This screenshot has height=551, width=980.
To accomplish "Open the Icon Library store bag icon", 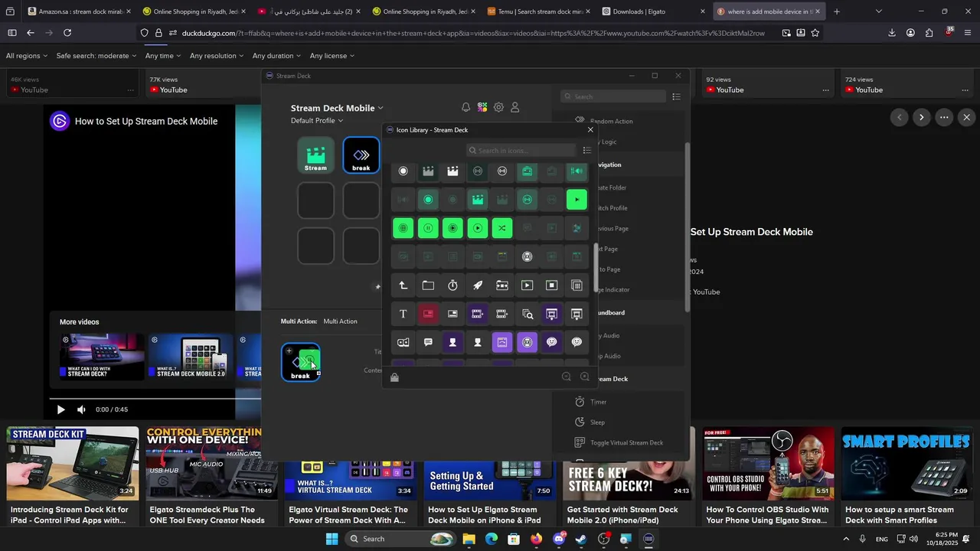I will 394,377.
